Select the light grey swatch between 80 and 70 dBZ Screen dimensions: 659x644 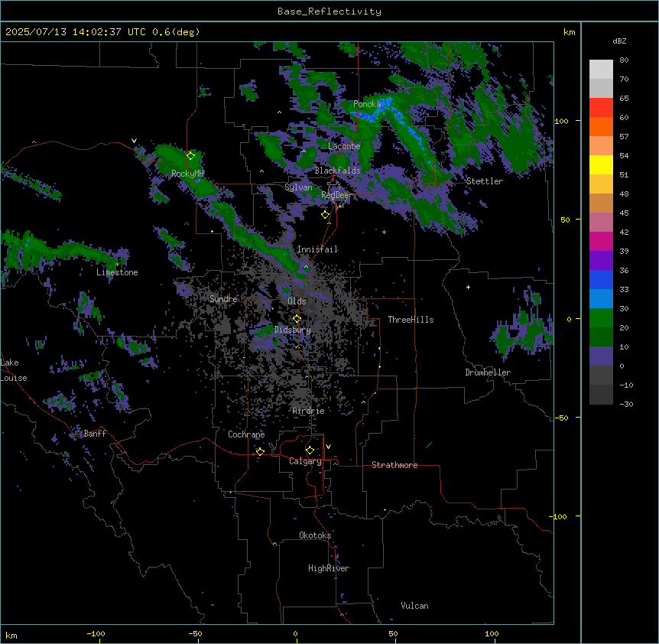coord(601,70)
